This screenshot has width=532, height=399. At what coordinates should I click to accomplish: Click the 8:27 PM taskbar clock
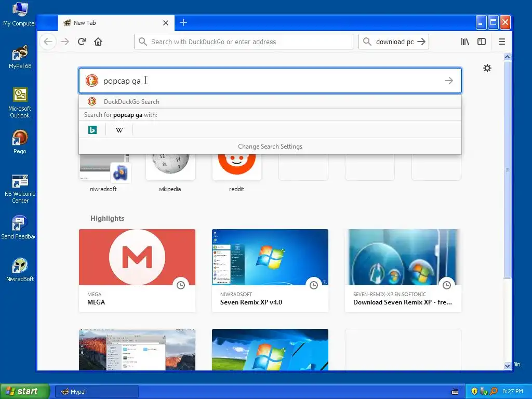(512, 392)
